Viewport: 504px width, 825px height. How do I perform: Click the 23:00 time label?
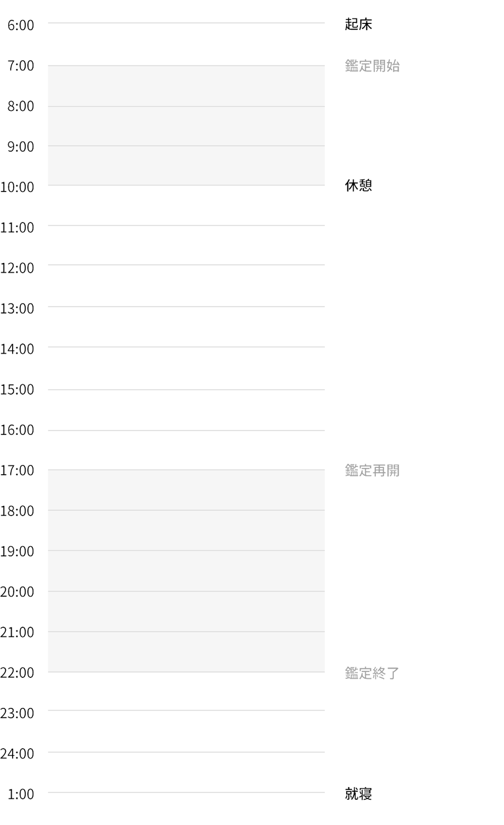[x=17, y=713]
